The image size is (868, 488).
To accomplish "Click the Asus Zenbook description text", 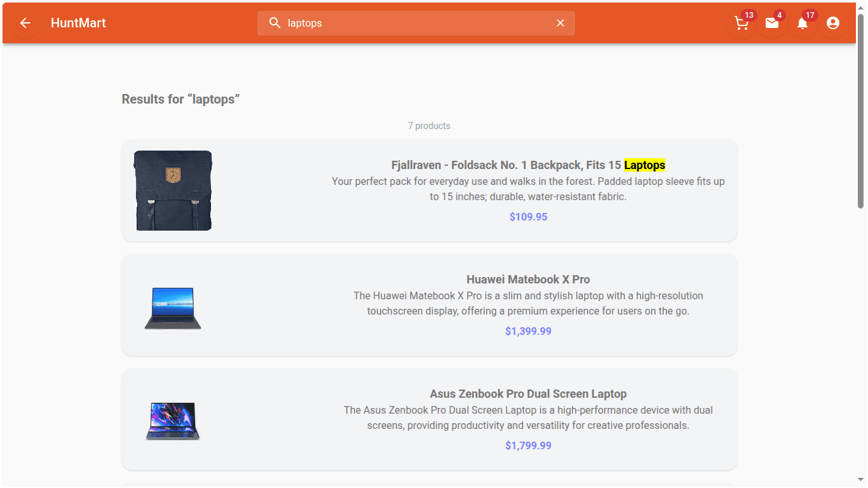I will coord(528,418).
